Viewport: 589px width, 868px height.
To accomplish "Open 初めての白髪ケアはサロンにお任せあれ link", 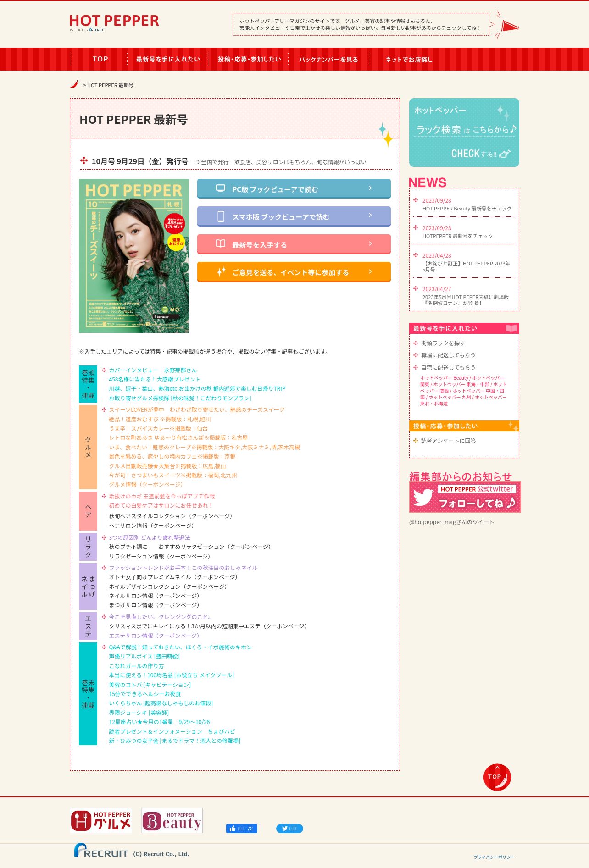I will tap(161, 505).
